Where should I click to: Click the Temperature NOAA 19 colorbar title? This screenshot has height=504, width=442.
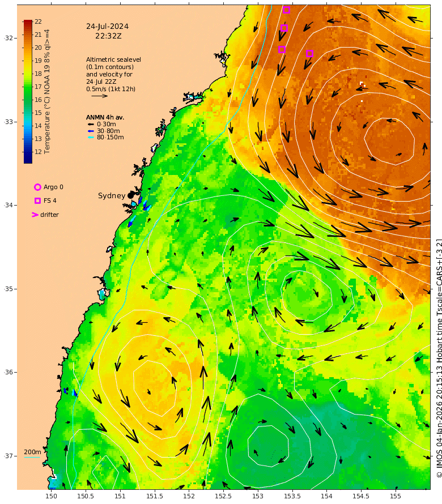click(x=47, y=91)
